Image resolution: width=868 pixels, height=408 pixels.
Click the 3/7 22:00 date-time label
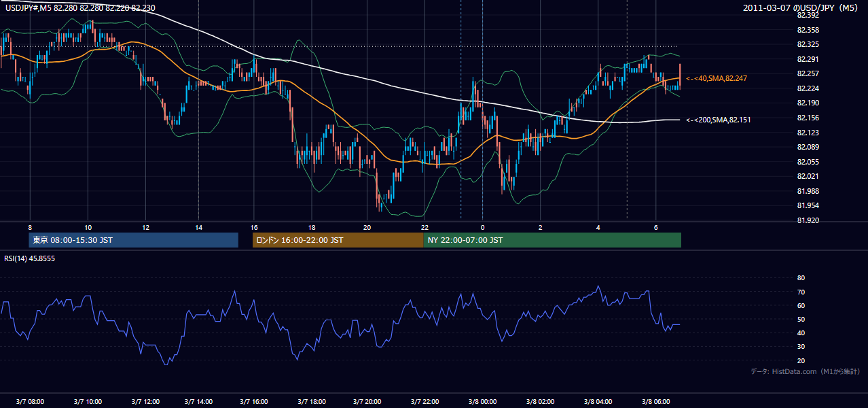point(424,401)
